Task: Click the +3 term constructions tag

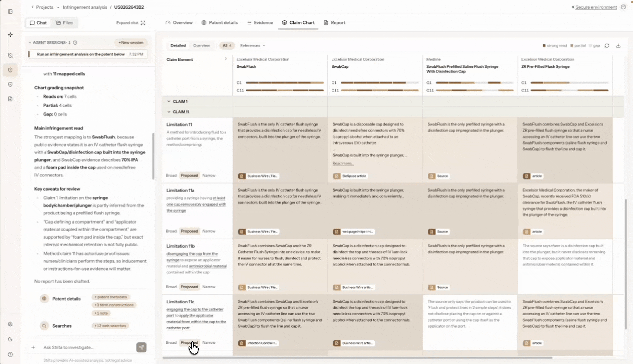Action: tap(114, 305)
